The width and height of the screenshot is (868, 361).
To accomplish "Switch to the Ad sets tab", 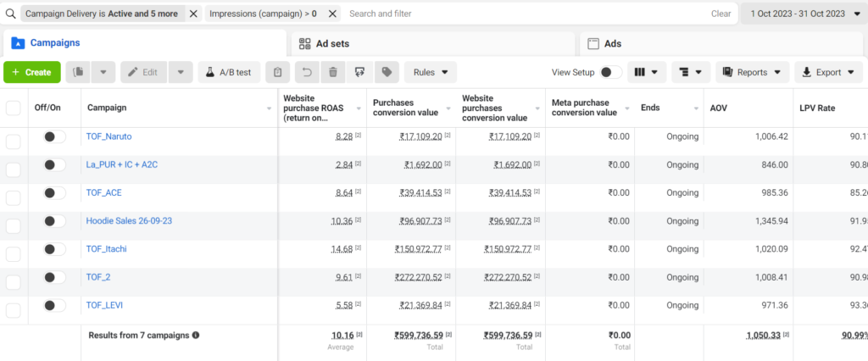I will (433, 43).
